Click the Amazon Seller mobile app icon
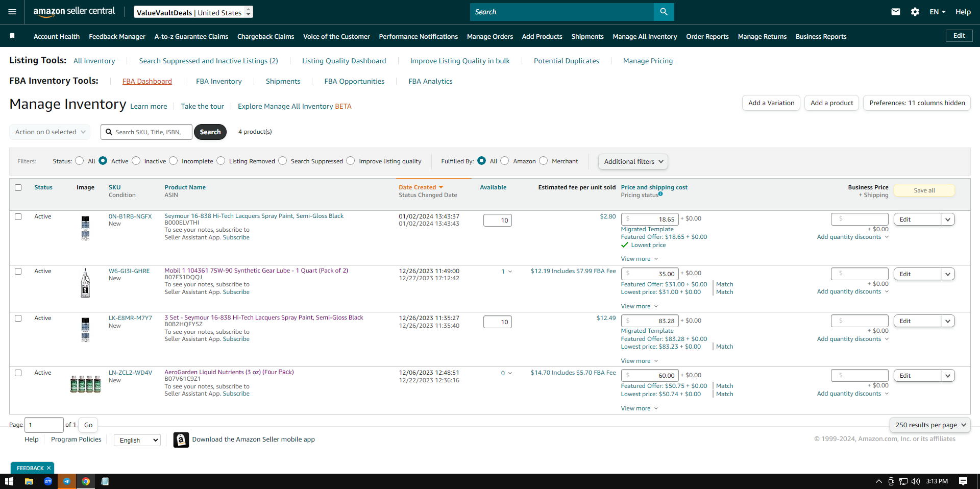The height and width of the screenshot is (489, 980). [x=181, y=439]
